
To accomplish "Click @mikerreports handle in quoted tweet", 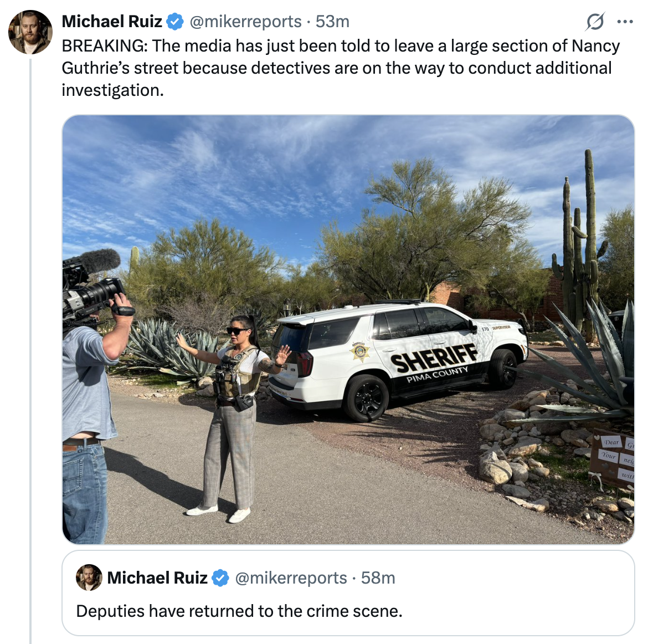I will pyautogui.click(x=291, y=578).
